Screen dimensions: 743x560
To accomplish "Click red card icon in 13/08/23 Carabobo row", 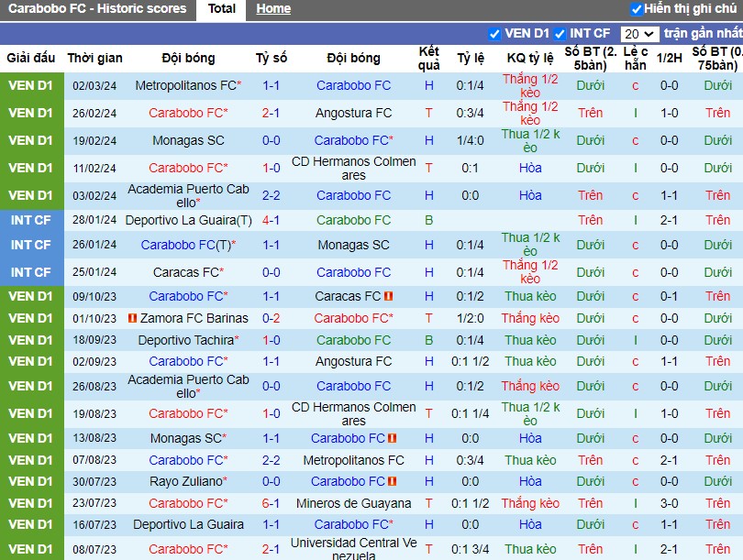I will (x=392, y=438).
